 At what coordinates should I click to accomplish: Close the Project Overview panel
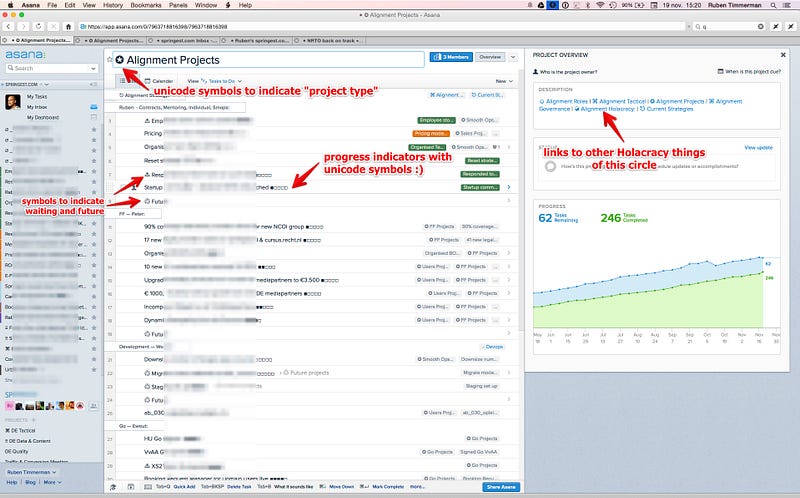tap(783, 55)
